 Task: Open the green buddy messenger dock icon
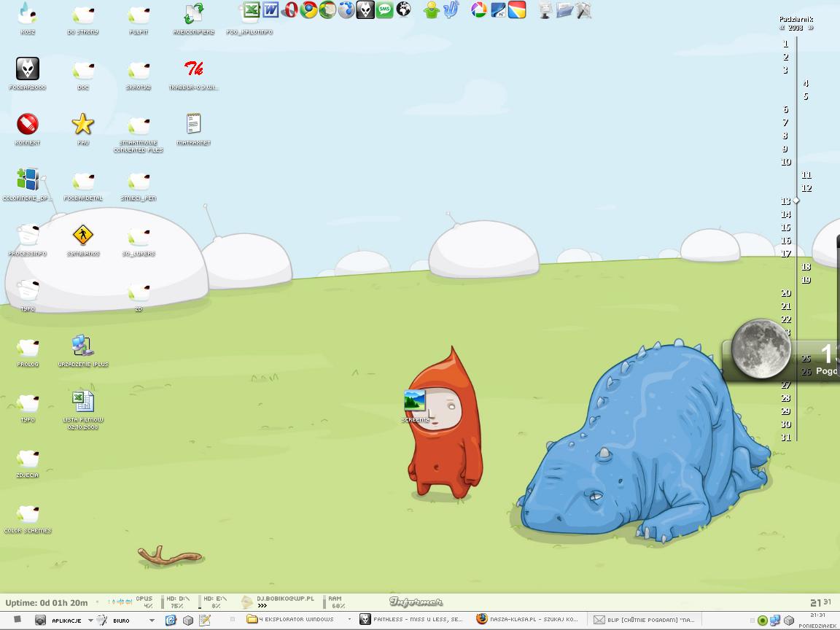tap(431, 9)
